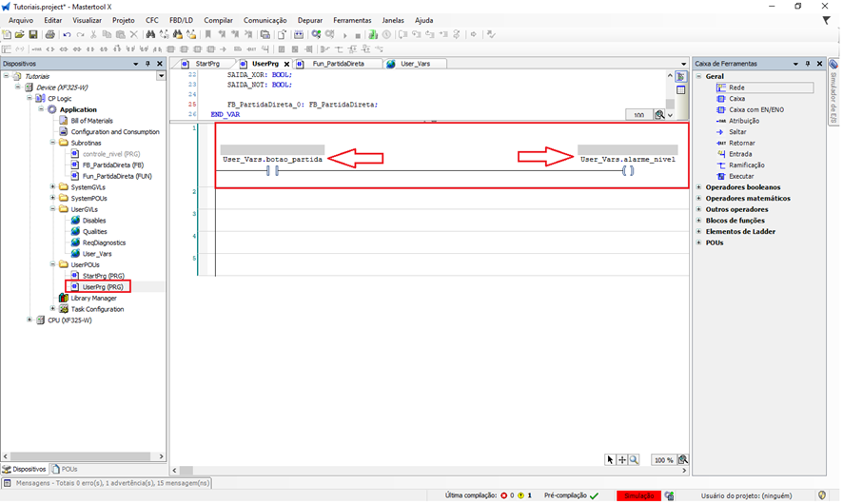Choose the Atribuição tool in the toolbox
Screen dimensions: 843x504
point(744,121)
